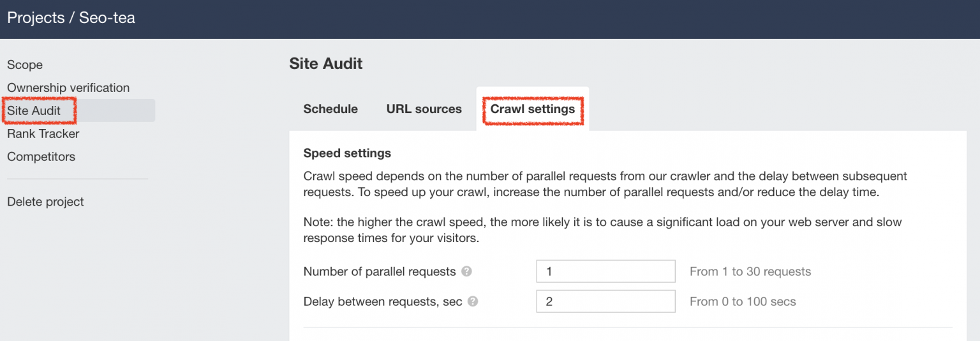Select Site Audit in the sidebar
Screen dimensions: 980x341
tap(34, 111)
